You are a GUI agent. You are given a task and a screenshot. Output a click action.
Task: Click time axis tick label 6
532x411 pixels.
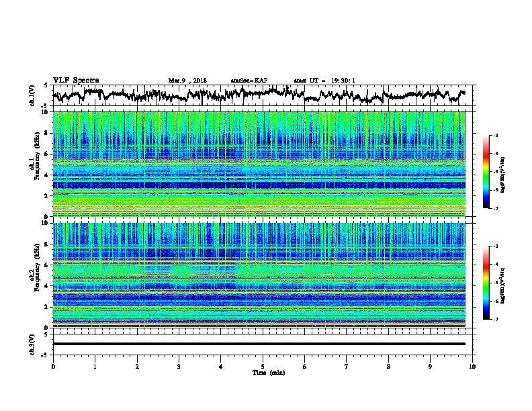click(304, 367)
